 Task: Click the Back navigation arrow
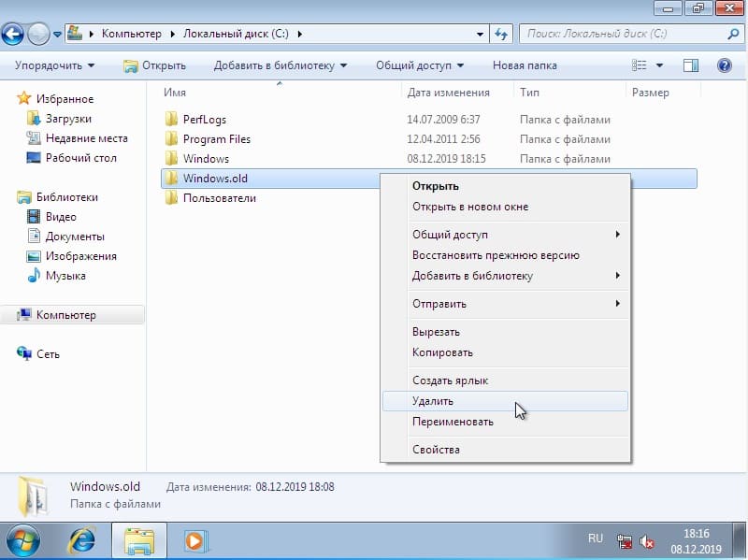(x=12, y=35)
